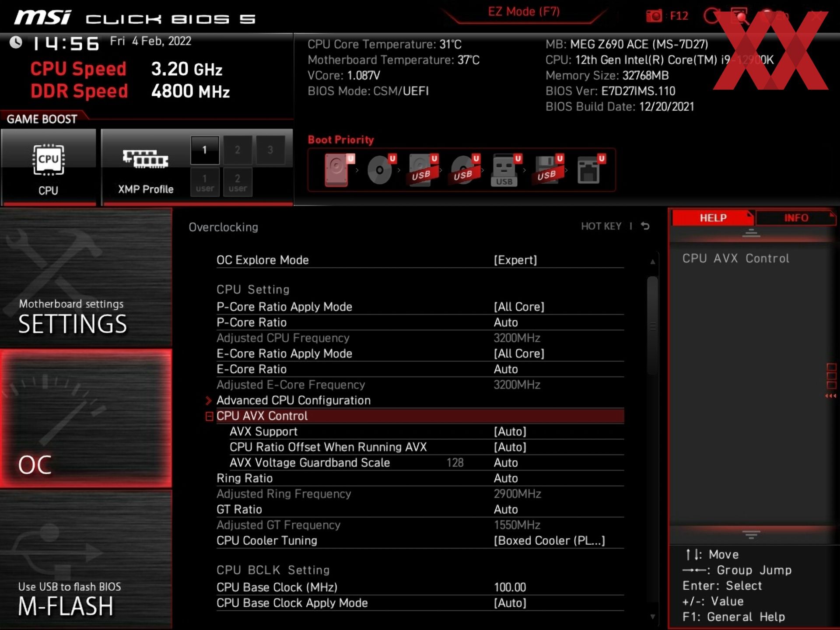Edit CPU Base Clock (MHz) 100.00
This screenshot has width=840, height=630.
click(420, 588)
